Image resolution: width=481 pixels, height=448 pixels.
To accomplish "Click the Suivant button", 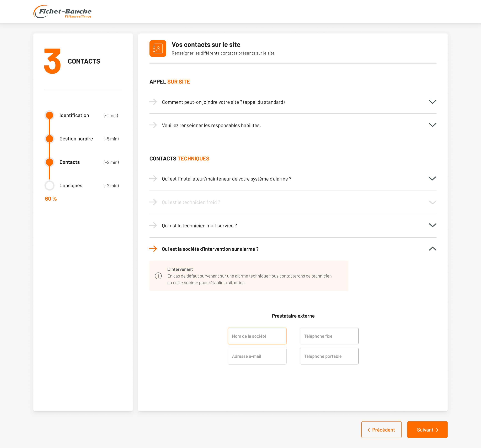I will click(427, 430).
